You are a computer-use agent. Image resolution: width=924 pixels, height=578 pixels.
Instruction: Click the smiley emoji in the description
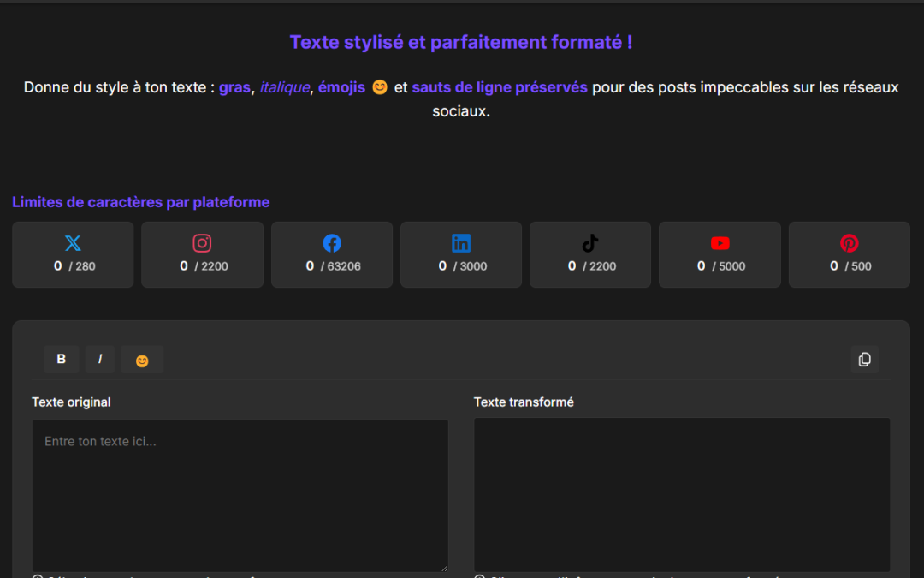pos(380,87)
